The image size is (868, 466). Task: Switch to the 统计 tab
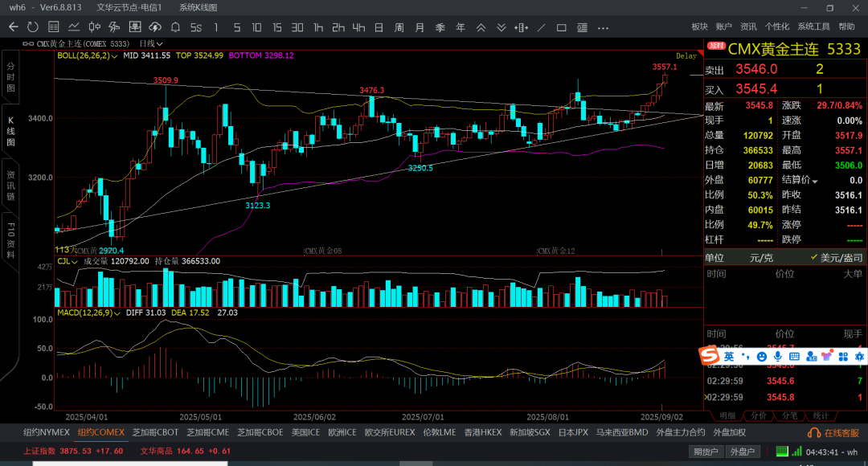pyautogui.click(x=821, y=415)
